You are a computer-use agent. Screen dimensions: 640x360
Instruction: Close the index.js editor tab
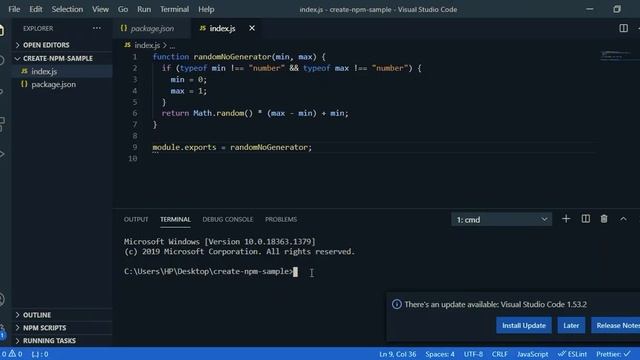252,28
